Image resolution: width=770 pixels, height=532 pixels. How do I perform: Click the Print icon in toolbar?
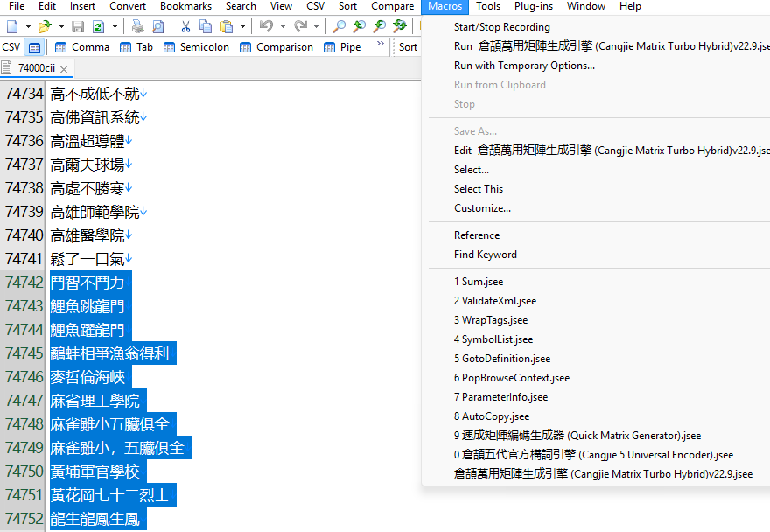tap(138, 27)
